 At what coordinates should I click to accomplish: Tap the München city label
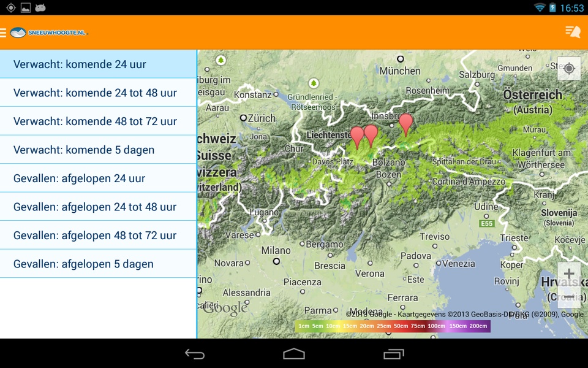pyautogui.click(x=400, y=71)
